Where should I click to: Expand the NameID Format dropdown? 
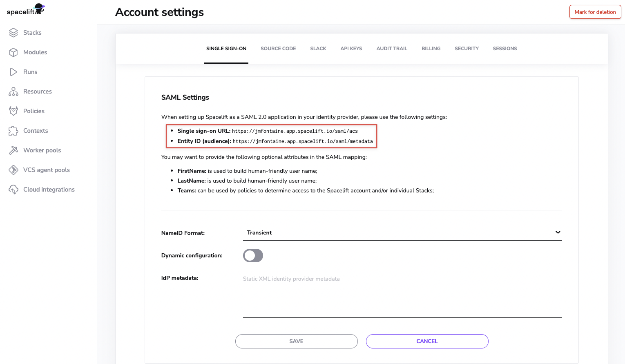(402, 232)
